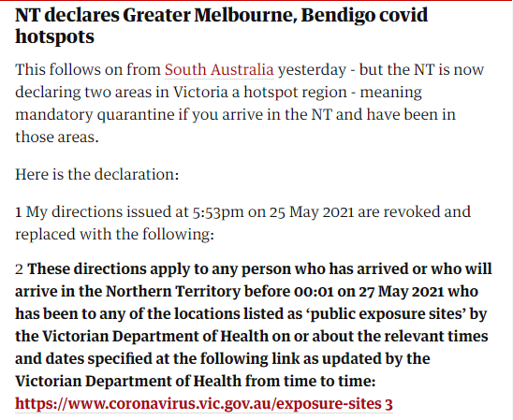Image resolution: width=513 pixels, height=420 pixels.
Task: Click 'Here is the declaration:' text
Action: coord(97,174)
